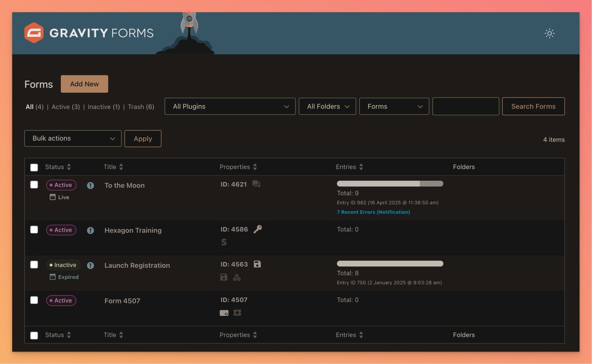Screen dimensions: 592x364
Task: Select all forms using the header checkbox
Action: click(x=34, y=167)
